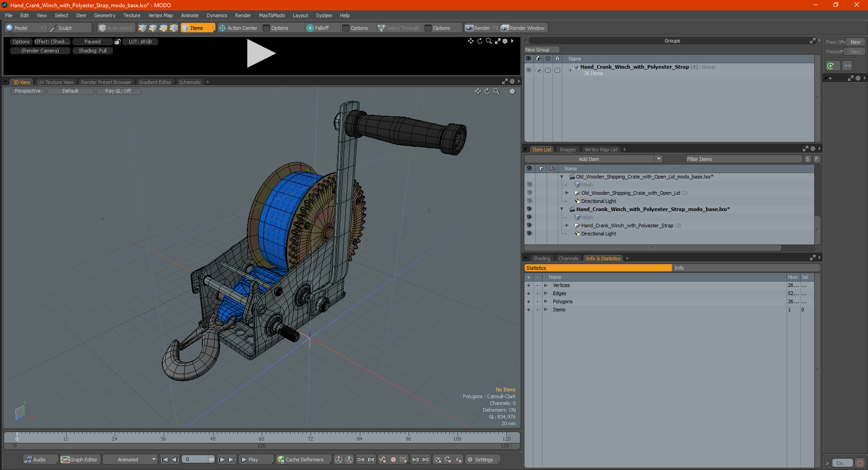
Task: Switch to the Vertex Map List tab
Action: [601, 150]
